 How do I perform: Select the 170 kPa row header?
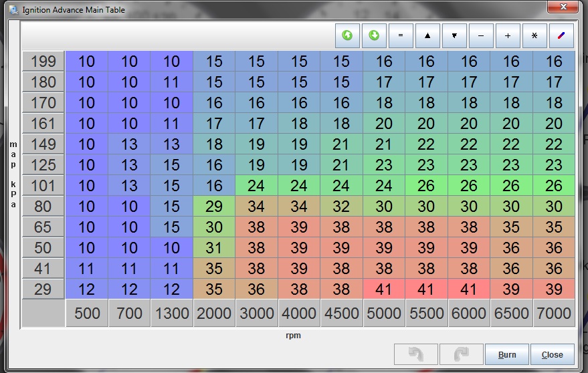pos(43,103)
